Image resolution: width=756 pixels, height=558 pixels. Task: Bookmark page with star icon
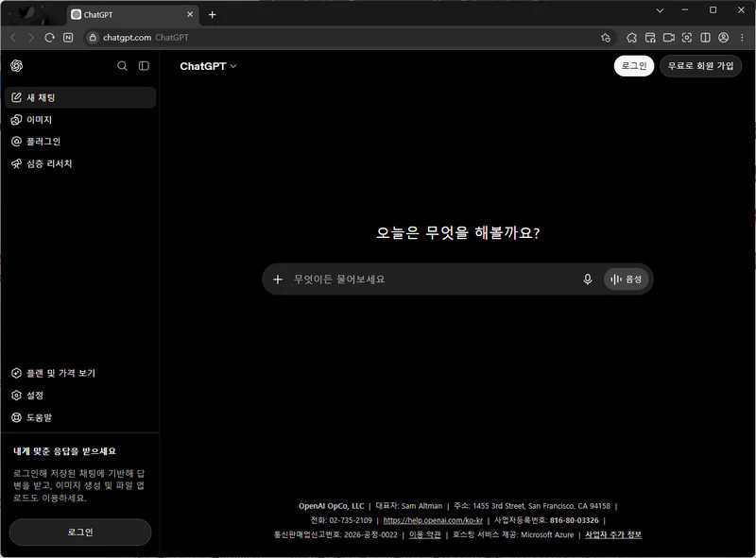[x=606, y=38]
